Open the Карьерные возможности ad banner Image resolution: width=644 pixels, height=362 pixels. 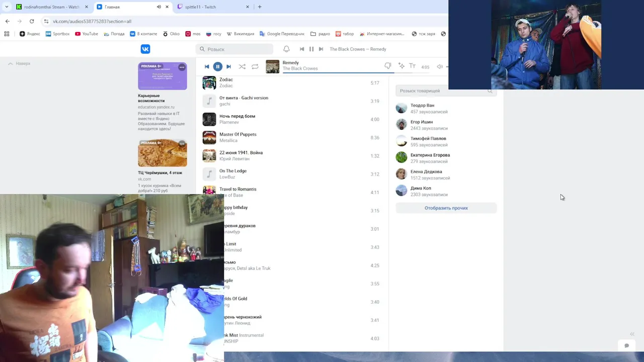[163, 76]
